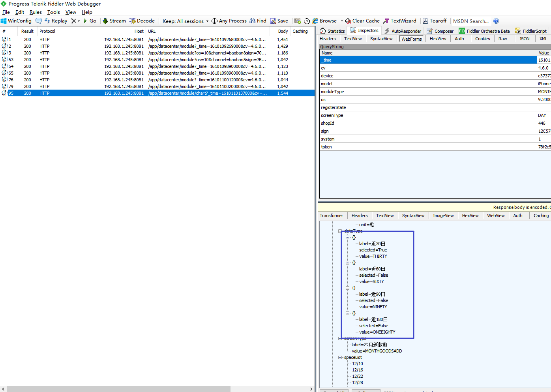
Task: Select session 63 in the list
Action: (x=157, y=60)
